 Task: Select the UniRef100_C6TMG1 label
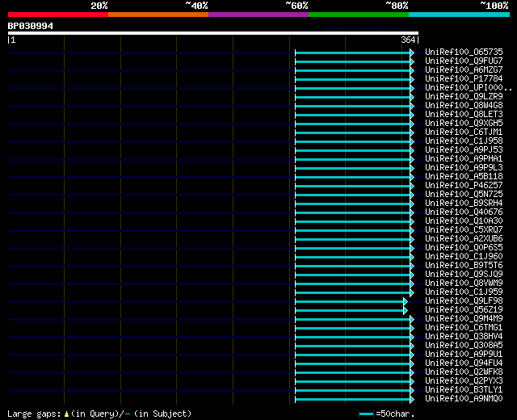[x=464, y=328]
